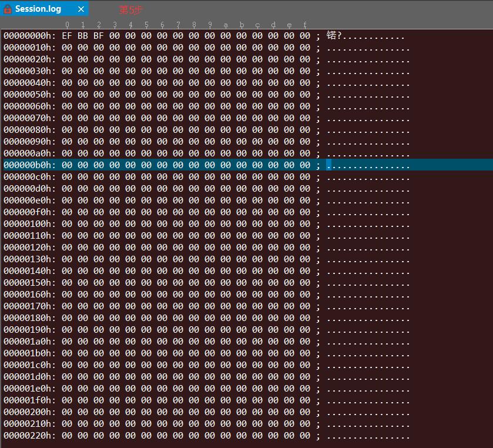Click offset 00000180h row address

(x=29, y=317)
